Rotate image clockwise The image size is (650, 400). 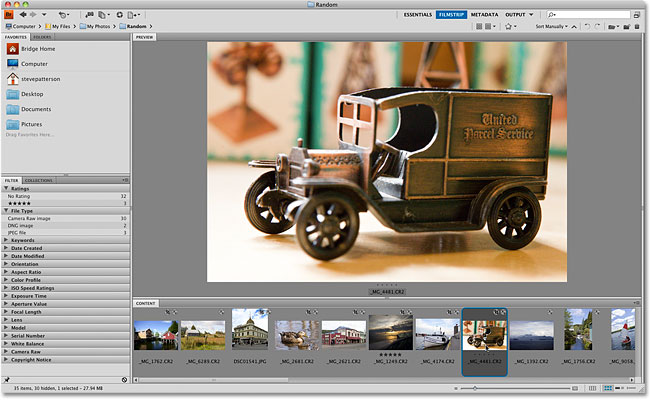click(597, 27)
